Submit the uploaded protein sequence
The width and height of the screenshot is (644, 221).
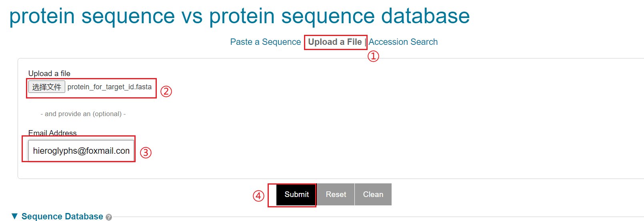coord(296,195)
